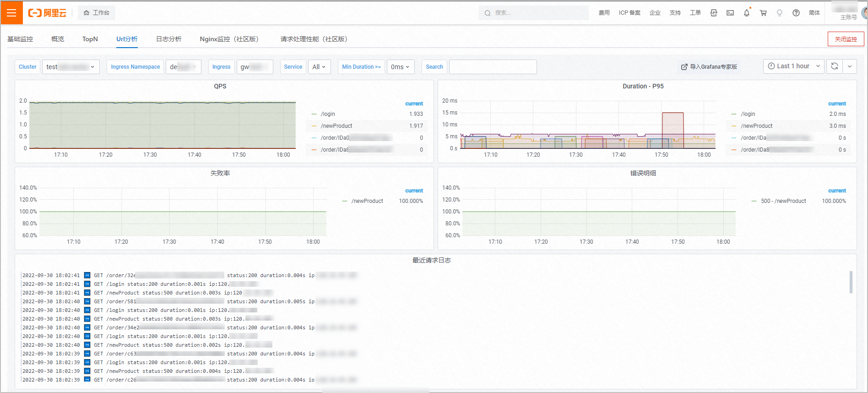Open the 企业 menu
Viewport: 868px width, 393px height.
[655, 13]
